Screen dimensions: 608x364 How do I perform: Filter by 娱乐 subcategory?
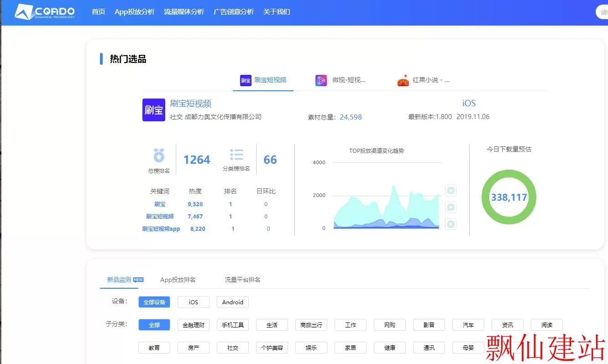pyautogui.click(x=311, y=348)
